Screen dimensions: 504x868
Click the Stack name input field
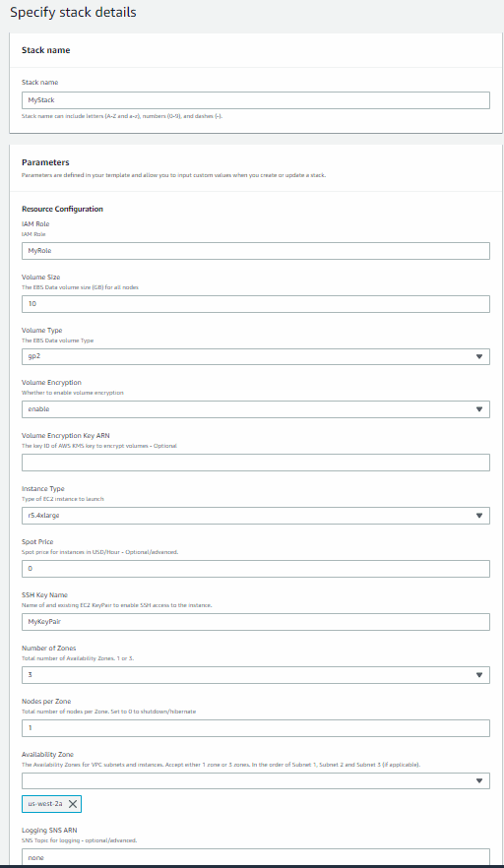[256, 100]
